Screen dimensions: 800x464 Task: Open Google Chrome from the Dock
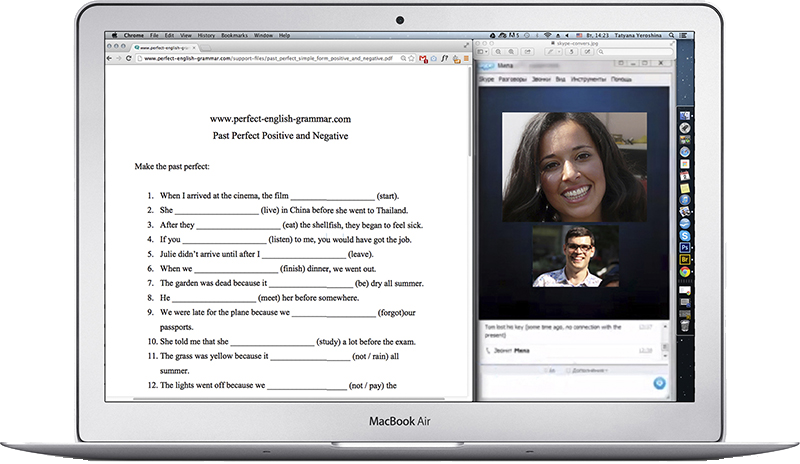685,271
